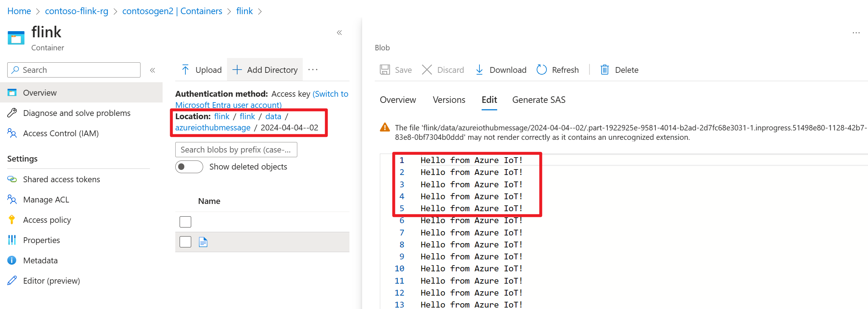Viewport: 868px width, 309px height.
Task: Go to contoso-flink-rg breadcrumb
Action: tap(76, 11)
